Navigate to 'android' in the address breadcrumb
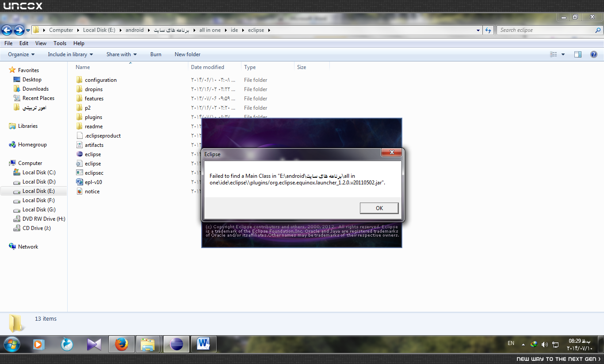This screenshot has width=604, height=364. coord(134,30)
